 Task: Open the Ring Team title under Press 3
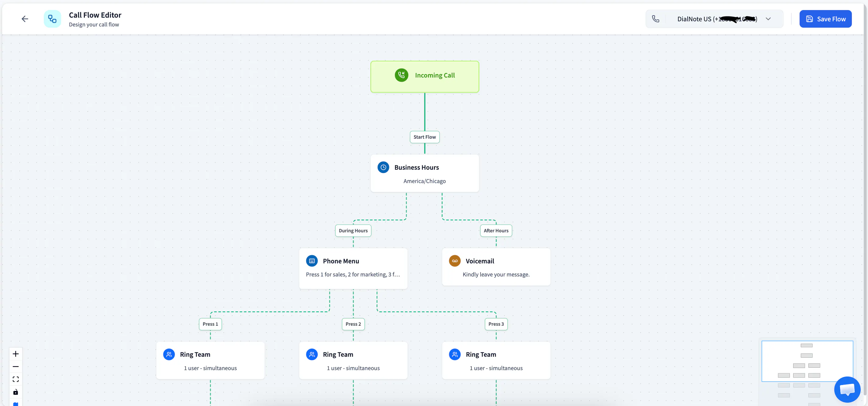[481, 354]
